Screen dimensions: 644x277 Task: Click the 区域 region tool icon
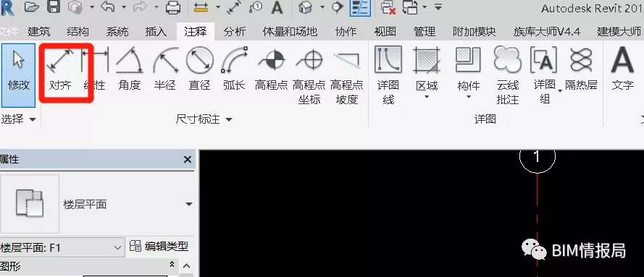pos(427,60)
